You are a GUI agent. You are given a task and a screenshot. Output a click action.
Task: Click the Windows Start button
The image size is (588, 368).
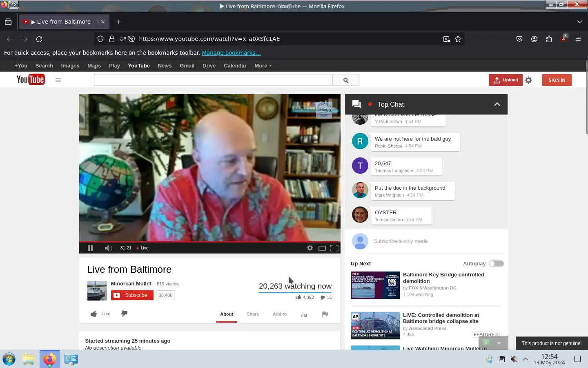pos(9,359)
